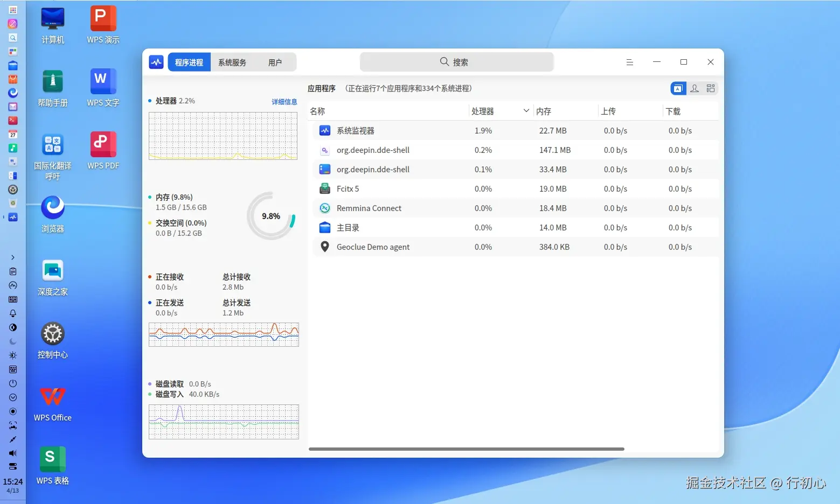Viewport: 840px width, 504px height.
Task: Toggle the quick settings switch tray icon
Action: point(13,466)
